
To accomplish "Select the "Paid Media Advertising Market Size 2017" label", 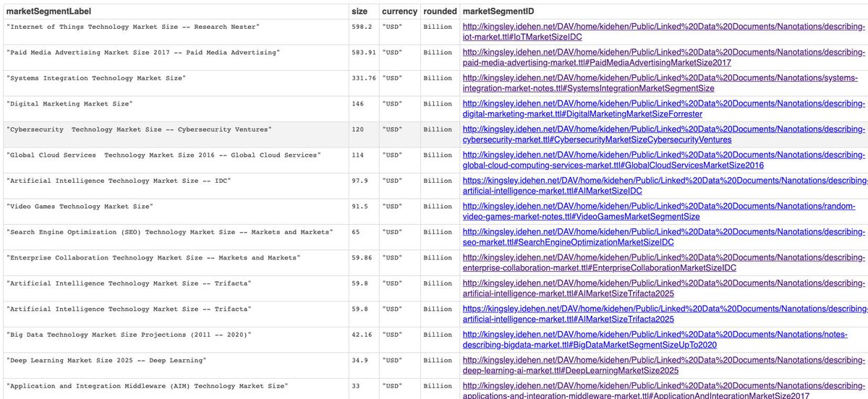I will (x=142, y=53).
